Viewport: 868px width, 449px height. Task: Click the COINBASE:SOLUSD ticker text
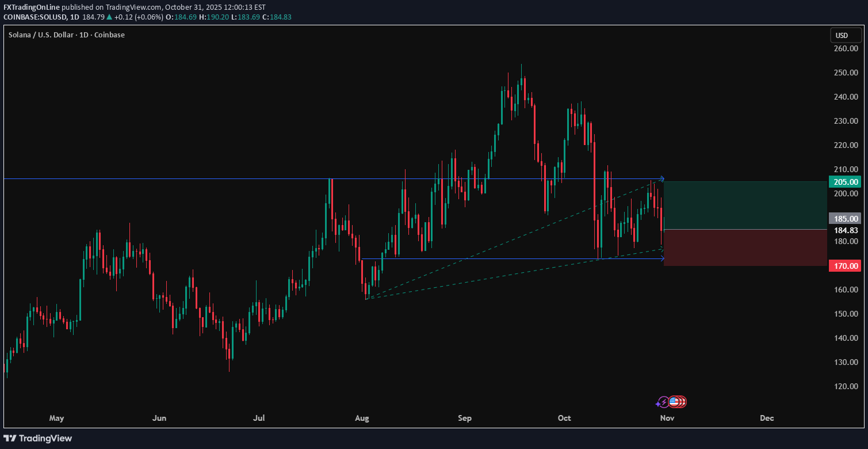[x=35, y=17]
